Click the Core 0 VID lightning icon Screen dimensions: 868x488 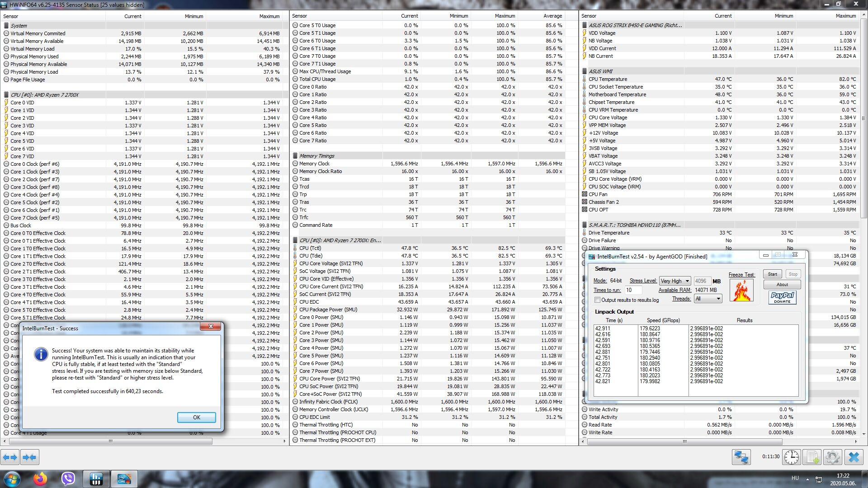tap(6, 103)
